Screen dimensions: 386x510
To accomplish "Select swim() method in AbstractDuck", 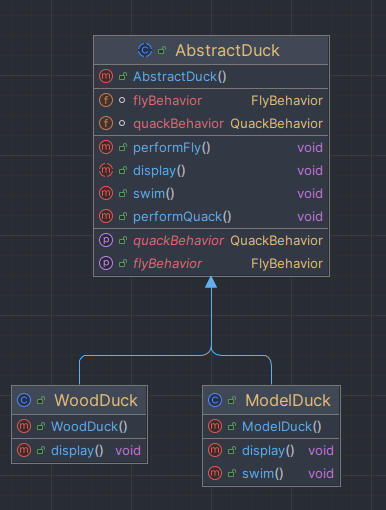I will (x=211, y=194).
